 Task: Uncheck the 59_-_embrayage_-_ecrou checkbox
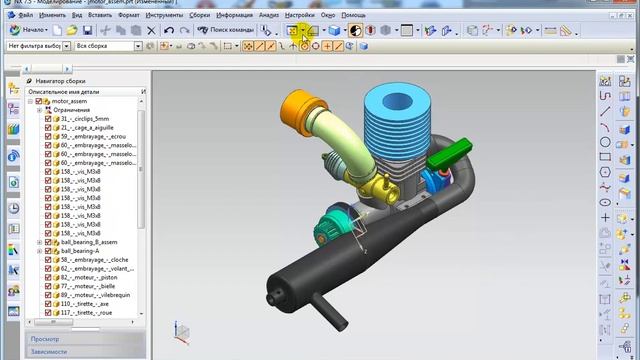coord(48,136)
